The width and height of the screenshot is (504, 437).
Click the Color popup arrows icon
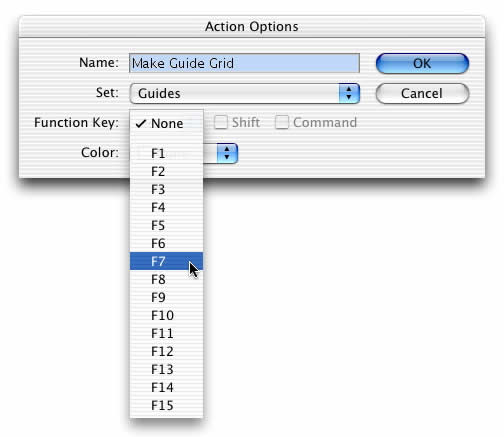(x=227, y=153)
